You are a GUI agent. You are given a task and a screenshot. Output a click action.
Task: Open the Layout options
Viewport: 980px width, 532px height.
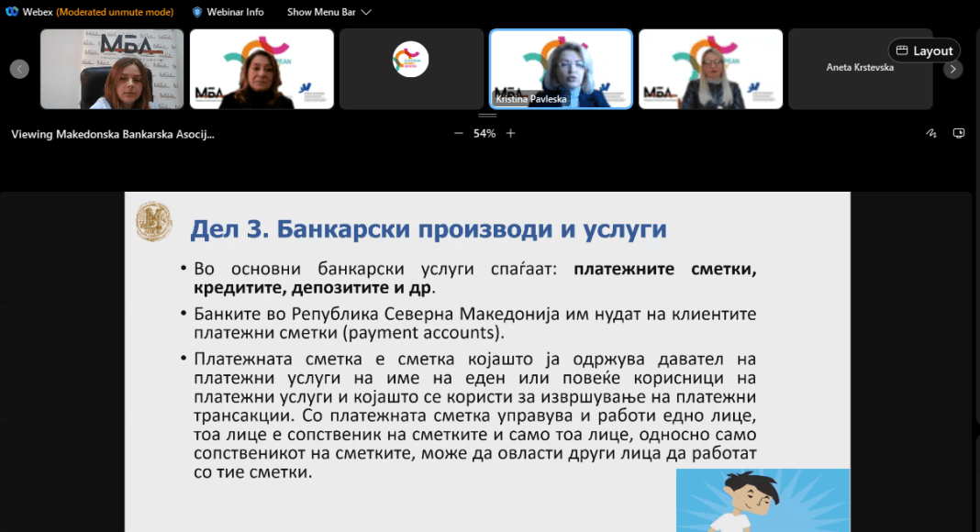coord(924,50)
